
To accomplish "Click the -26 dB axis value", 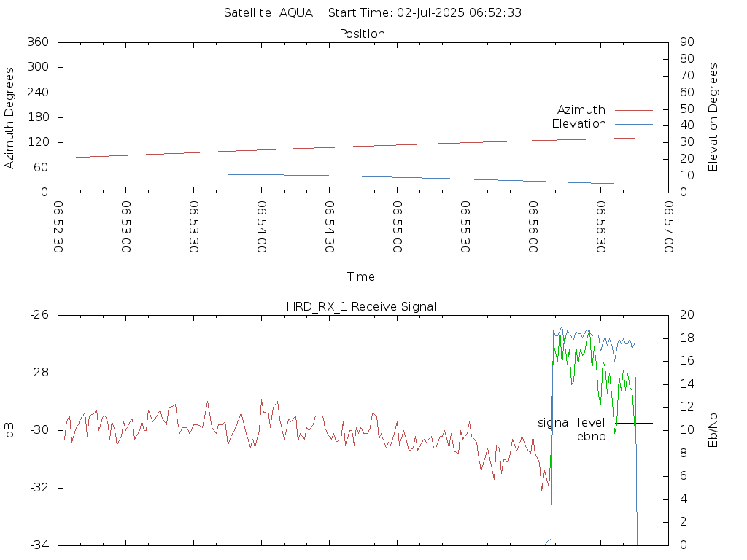I will (x=39, y=315).
